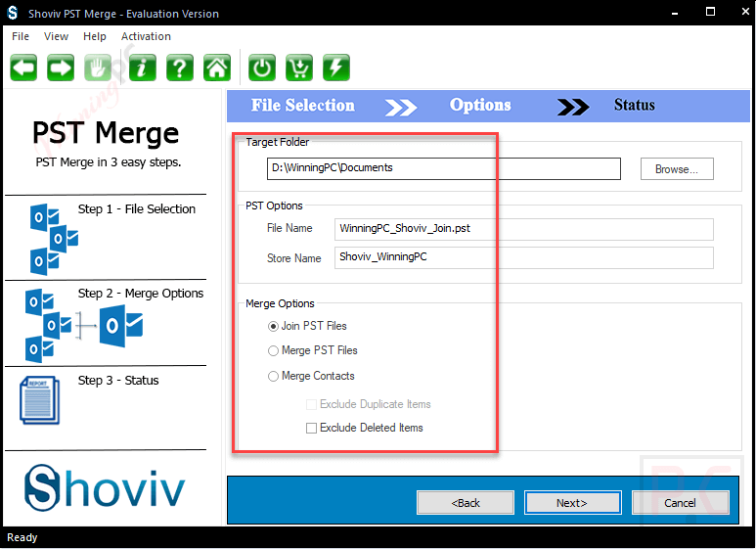This screenshot has width=756, height=549.
Task: Click the Step 1 Outlook files icon
Action: click(x=54, y=240)
